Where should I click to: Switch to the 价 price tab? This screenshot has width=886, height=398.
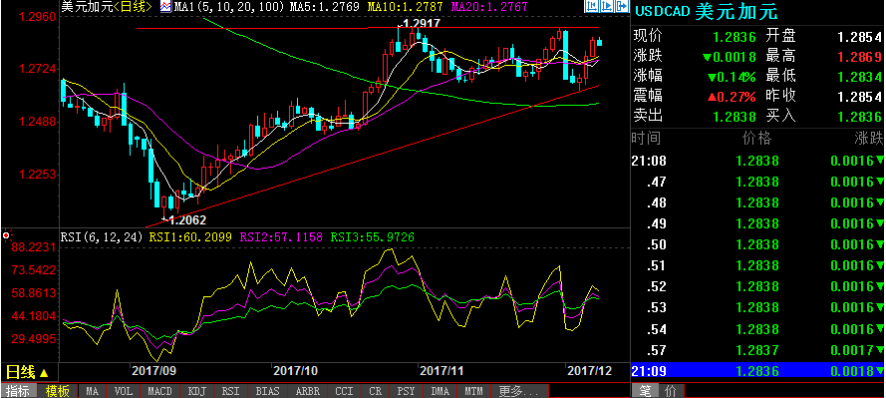[671, 391]
